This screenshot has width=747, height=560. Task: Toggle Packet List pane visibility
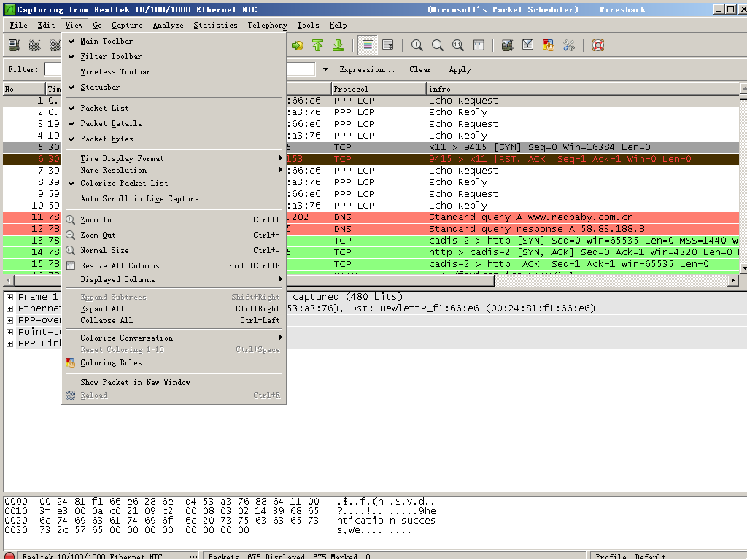[x=174, y=108]
